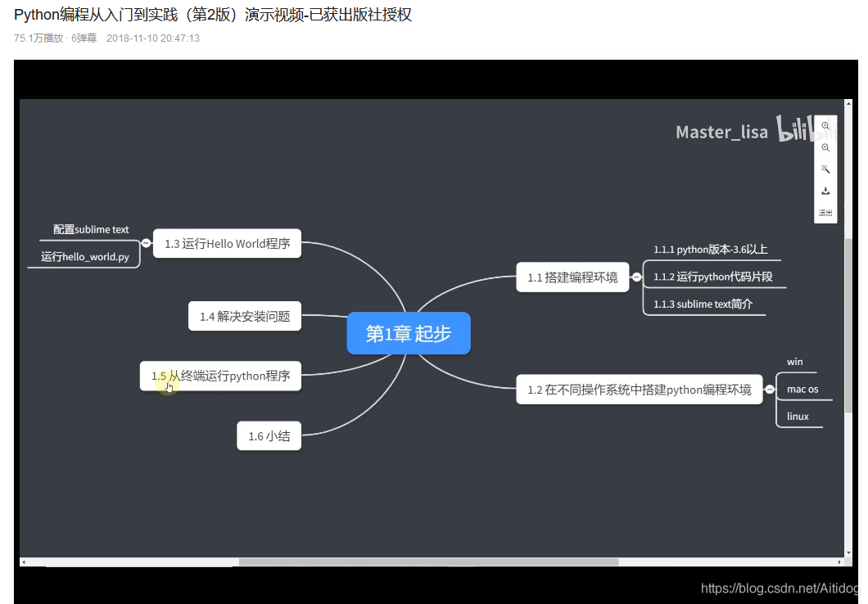The height and width of the screenshot is (604, 868).
Task: Collapse the 1.1 搭建编程环境 branch
Action: click(636, 277)
